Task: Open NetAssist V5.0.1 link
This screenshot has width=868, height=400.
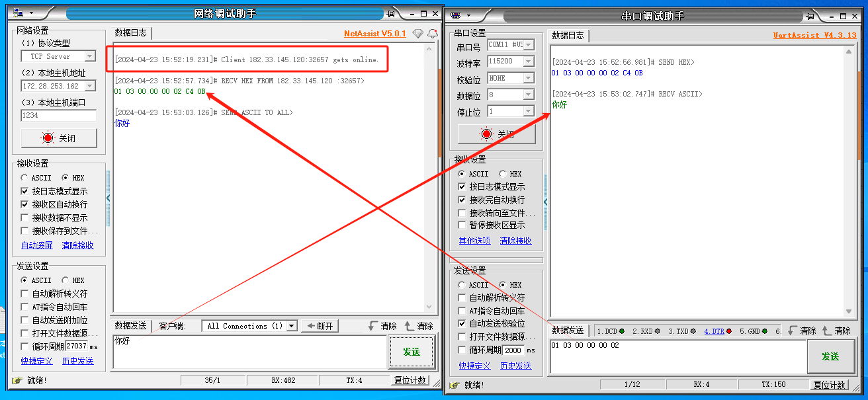Action: [374, 33]
